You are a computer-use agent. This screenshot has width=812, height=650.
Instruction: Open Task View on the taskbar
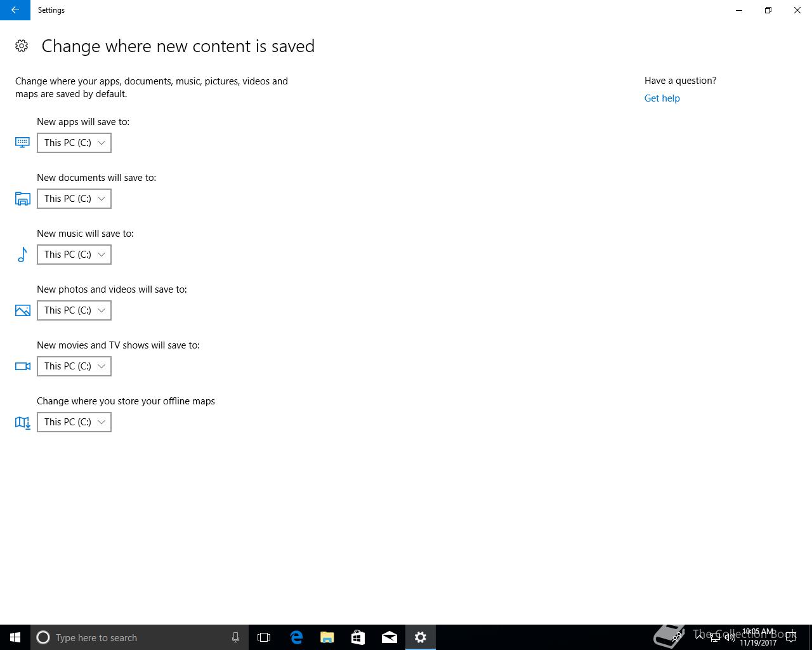[x=264, y=637]
